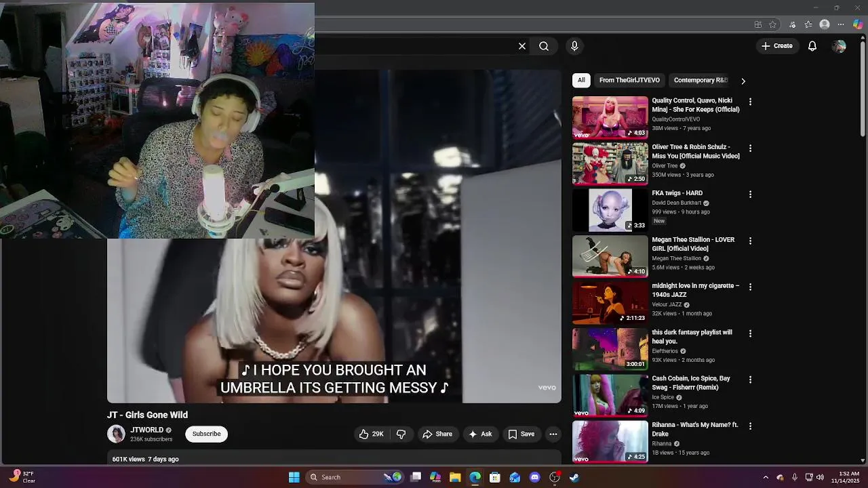Open Discord from the taskbar
The image size is (868, 488).
coord(535,477)
